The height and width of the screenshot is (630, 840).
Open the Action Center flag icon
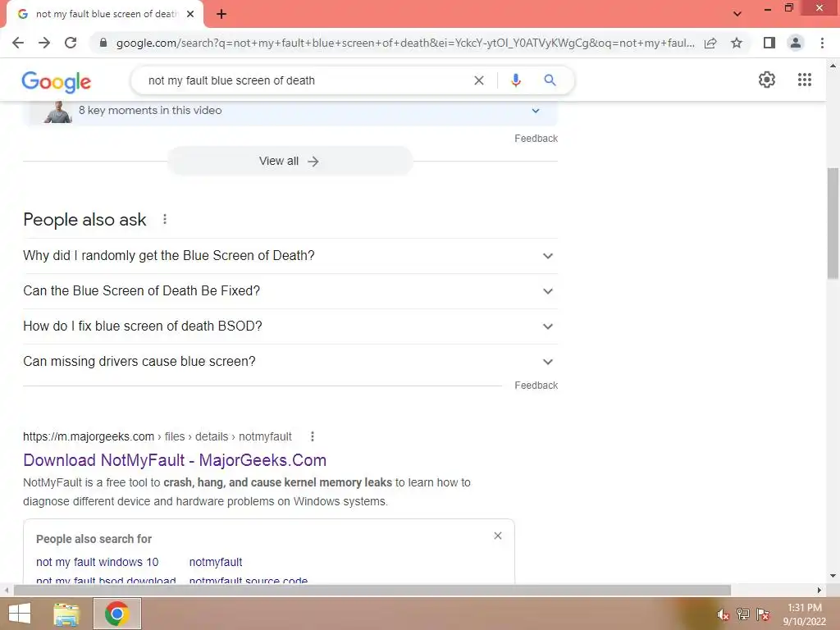(763, 614)
